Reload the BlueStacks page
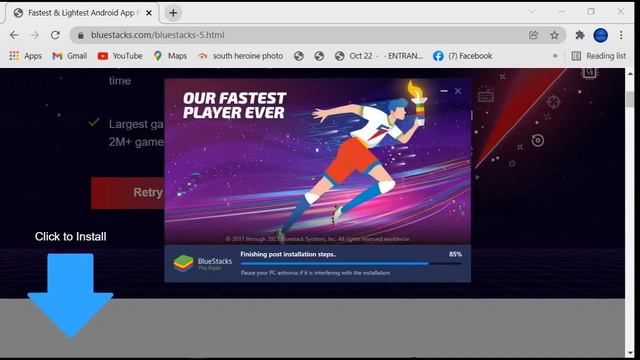 point(56,35)
